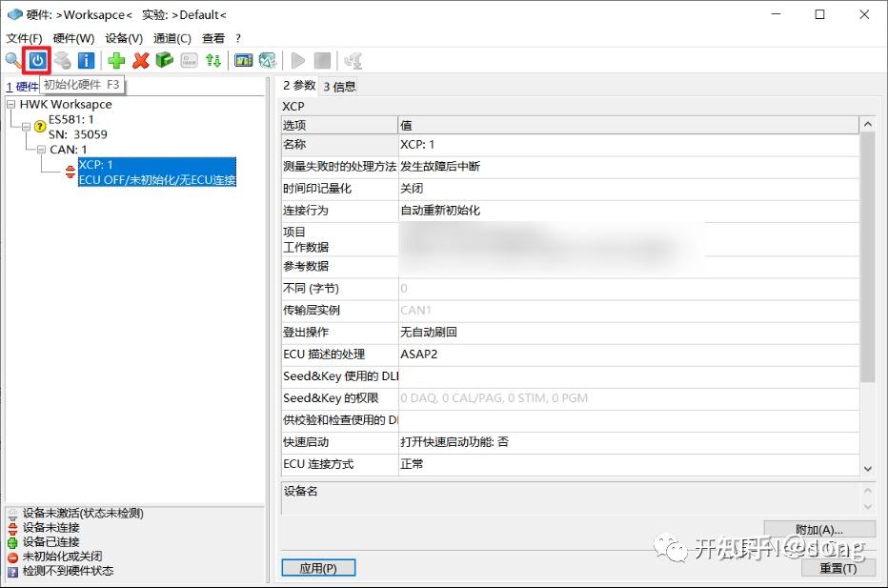Viewport: 888px width, 588px height.
Task: Click the IO toolbar icon
Action: [187, 60]
